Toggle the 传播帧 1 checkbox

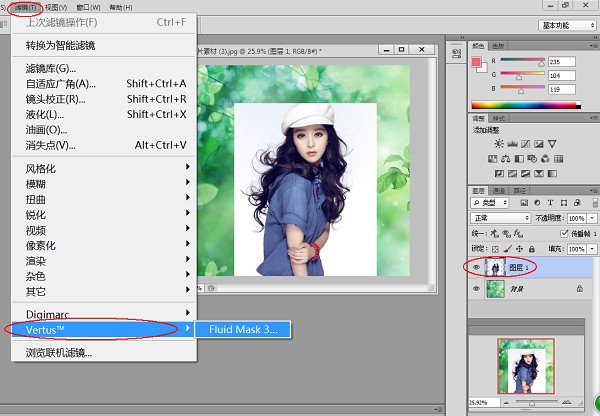tap(564, 233)
